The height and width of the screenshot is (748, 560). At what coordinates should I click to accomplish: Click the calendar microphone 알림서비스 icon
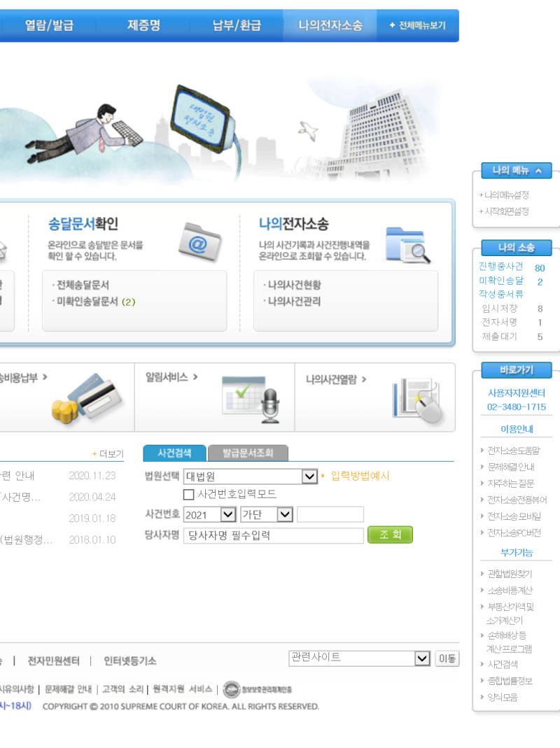(x=251, y=399)
